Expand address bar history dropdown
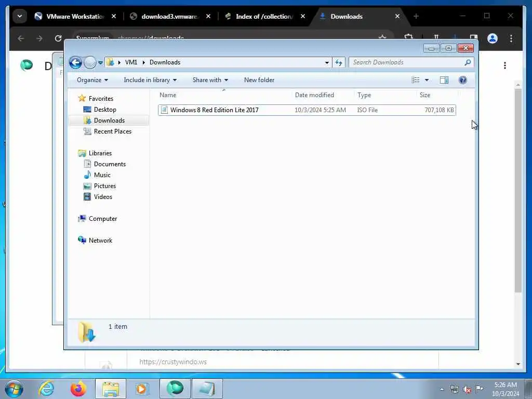 (327, 62)
